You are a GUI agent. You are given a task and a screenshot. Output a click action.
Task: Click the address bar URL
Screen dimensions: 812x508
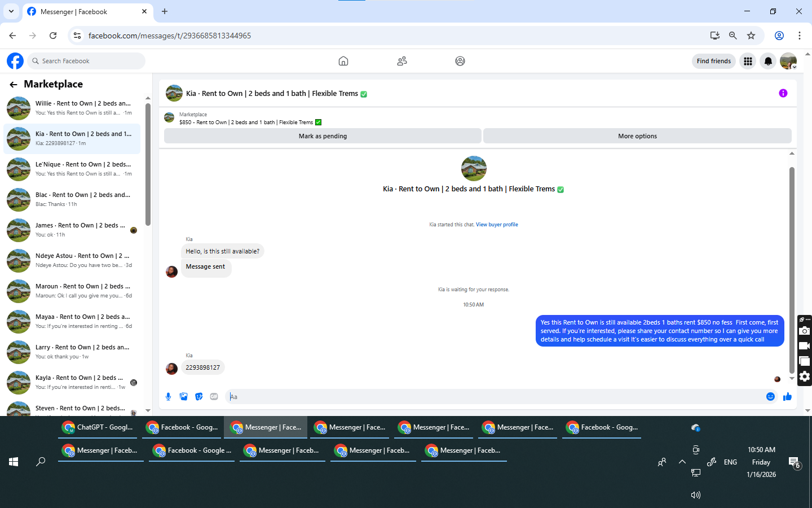pos(170,36)
